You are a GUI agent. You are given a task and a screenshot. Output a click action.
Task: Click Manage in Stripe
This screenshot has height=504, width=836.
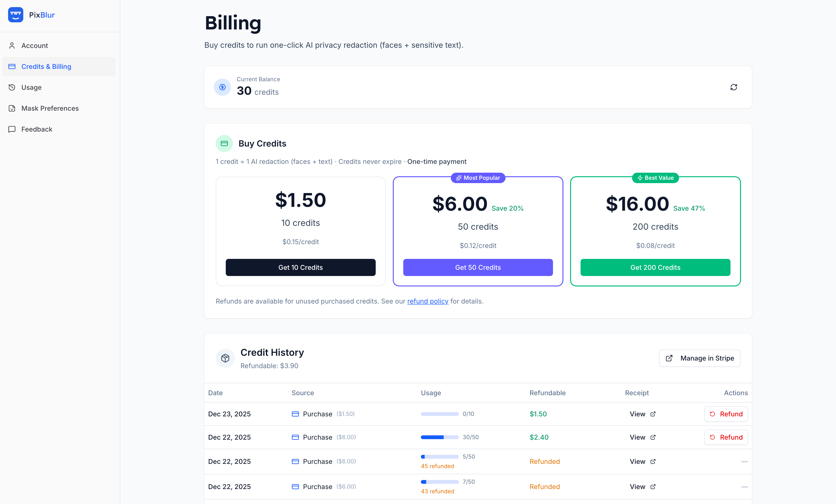click(x=700, y=358)
